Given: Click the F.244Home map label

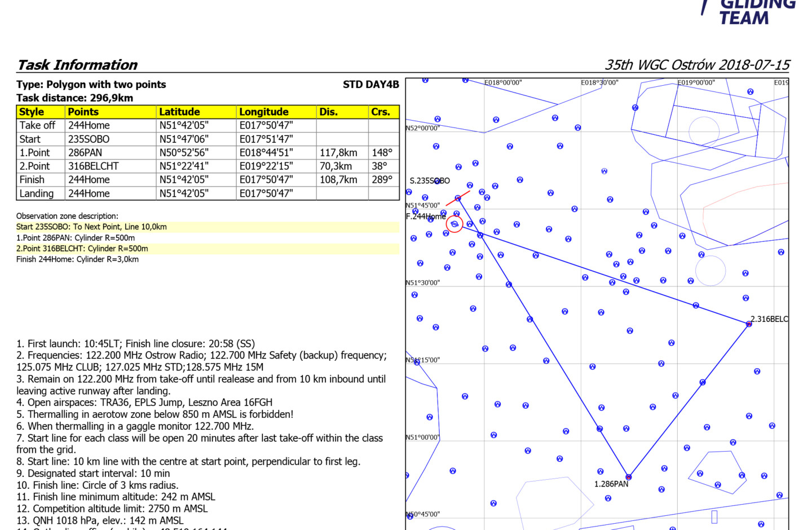Looking at the screenshot, I should click(x=425, y=217).
